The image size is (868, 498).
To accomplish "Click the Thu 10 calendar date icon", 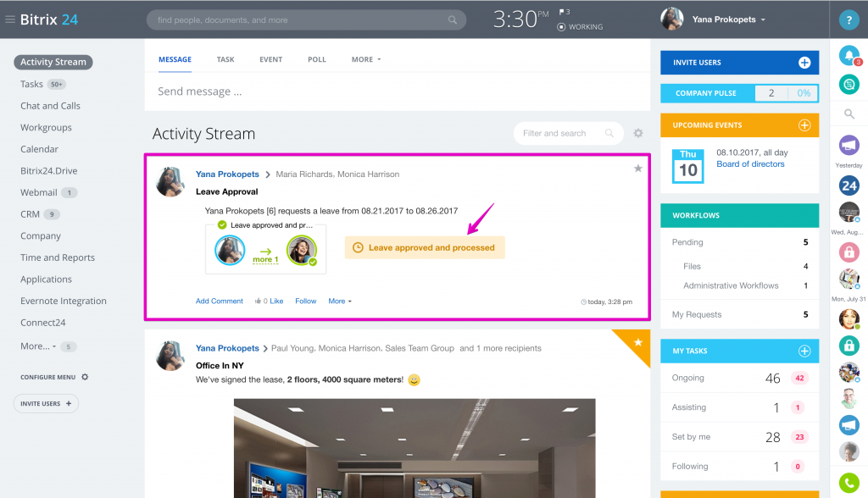I will tap(688, 166).
